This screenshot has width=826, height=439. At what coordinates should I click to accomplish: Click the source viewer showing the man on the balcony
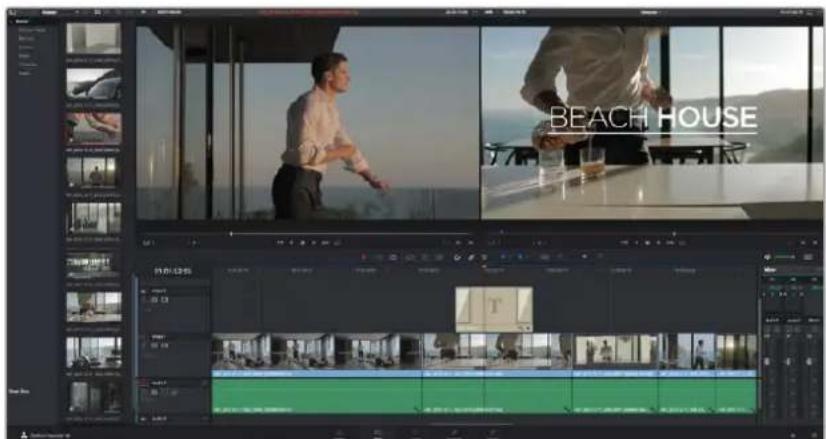click(x=308, y=123)
